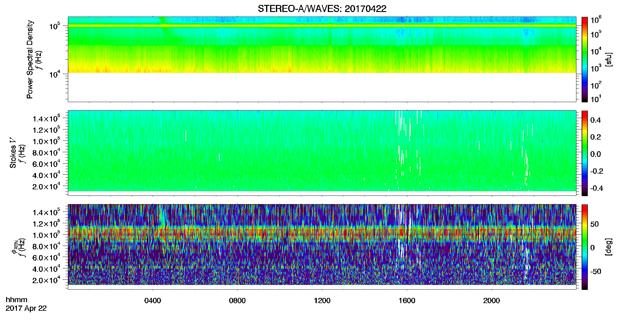This screenshot has width=644, height=332.
Task: Click the 2017 Apr 22 date label
Action: tap(26, 308)
